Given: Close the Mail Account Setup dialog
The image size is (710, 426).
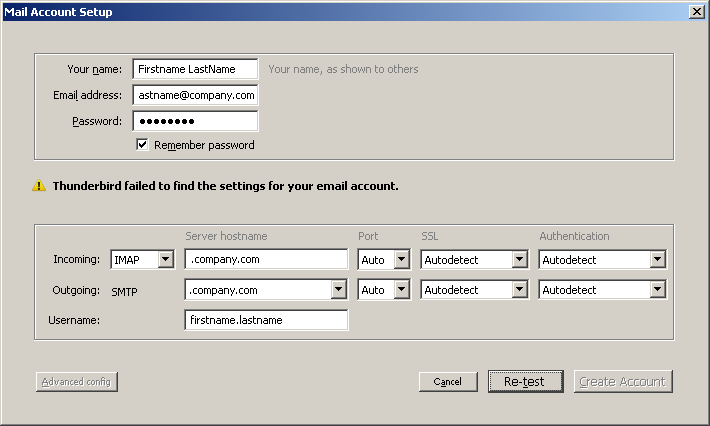Looking at the screenshot, I should [696, 11].
